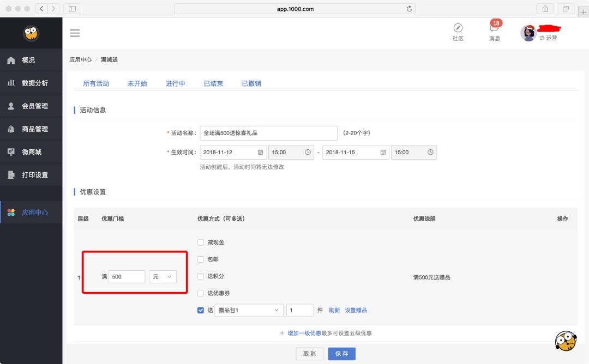The image size is (589, 364).
Task: Check the 包邮 free shipping option
Action: point(201,259)
